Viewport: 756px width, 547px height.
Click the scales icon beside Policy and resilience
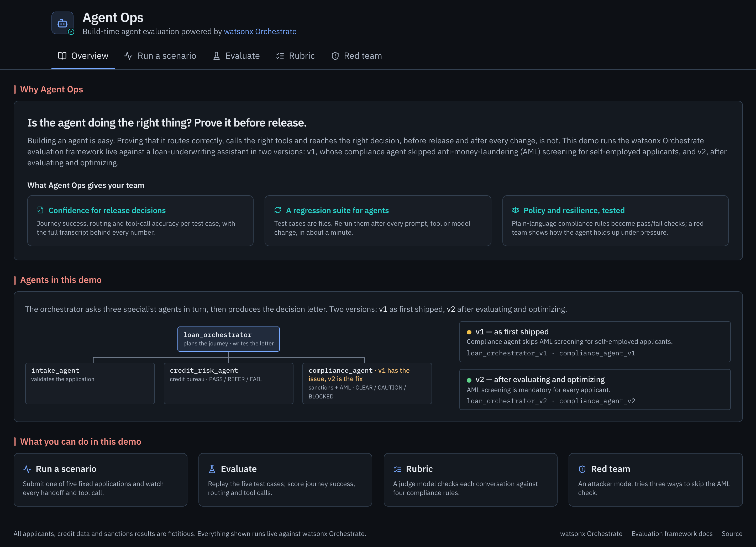point(515,210)
